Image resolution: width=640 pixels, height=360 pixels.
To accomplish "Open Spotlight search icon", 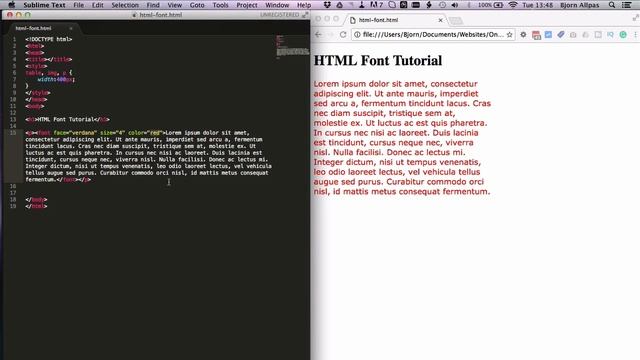I will pyautogui.click(x=612, y=5).
